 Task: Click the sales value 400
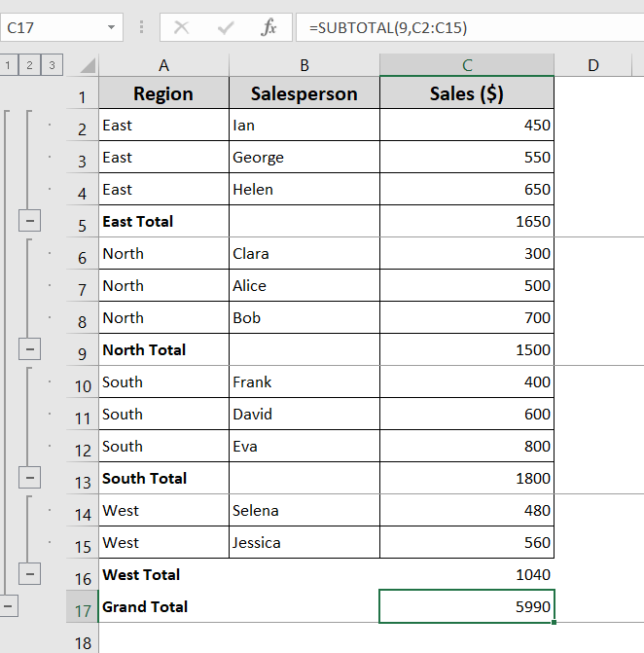[467, 381]
